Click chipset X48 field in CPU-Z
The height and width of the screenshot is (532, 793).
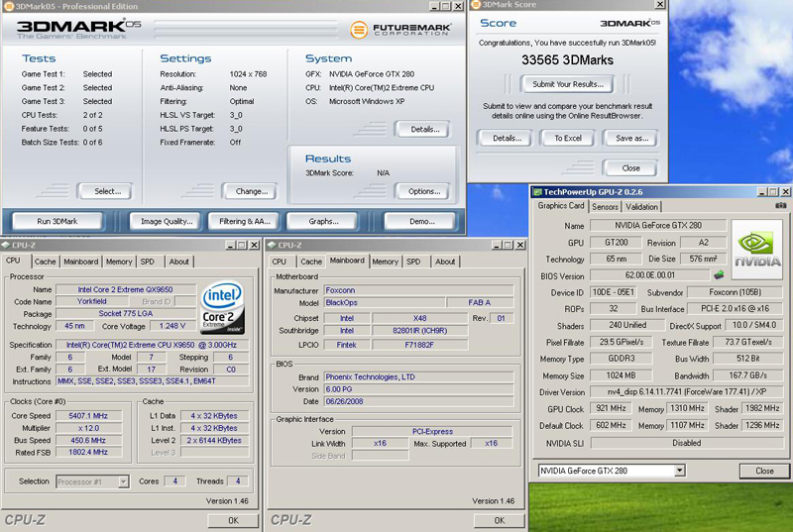419,318
